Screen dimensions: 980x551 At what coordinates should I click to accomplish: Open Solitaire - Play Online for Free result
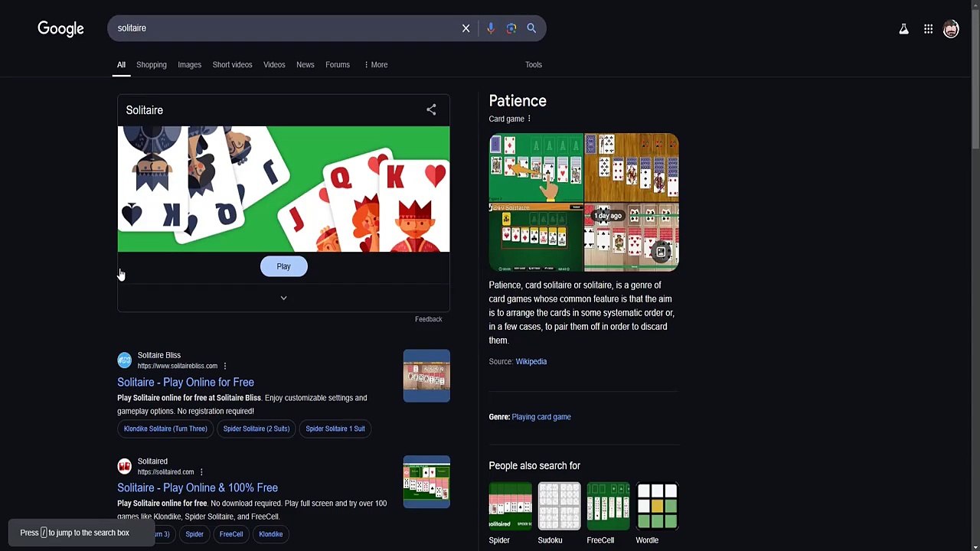185,382
